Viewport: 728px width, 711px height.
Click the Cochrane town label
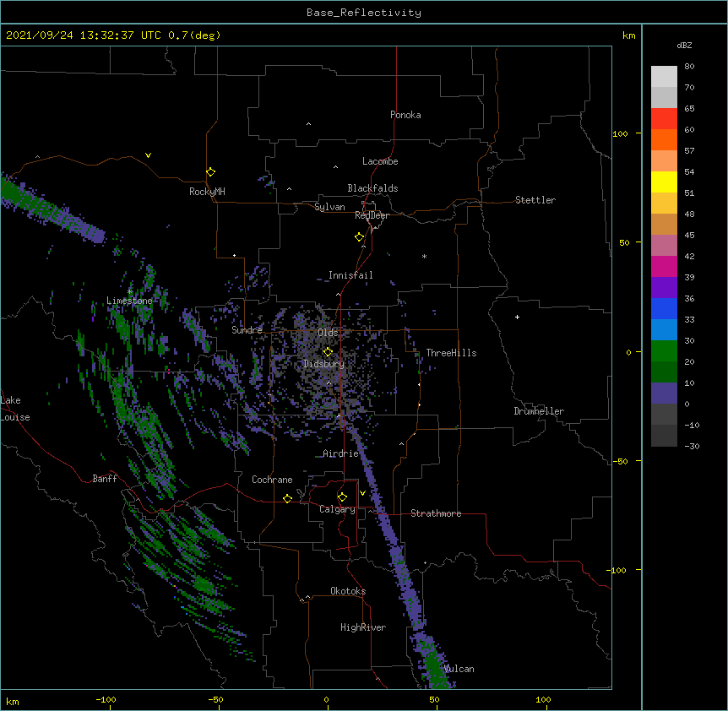pyautogui.click(x=272, y=480)
